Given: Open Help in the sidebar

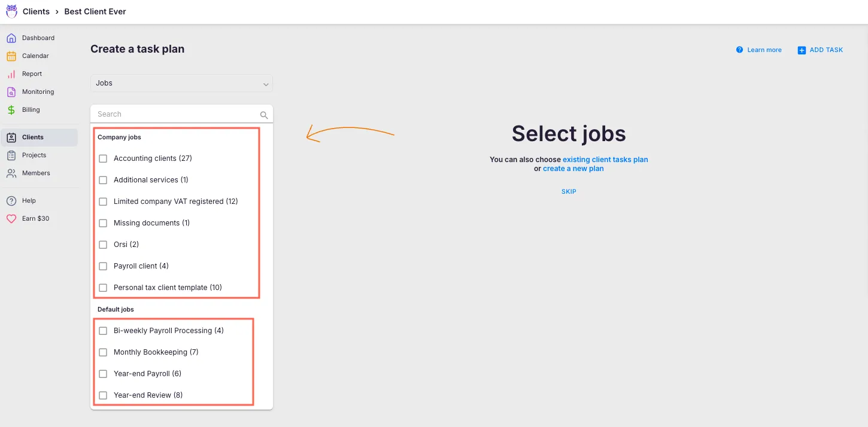Looking at the screenshot, I should click(x=29, y=201).
